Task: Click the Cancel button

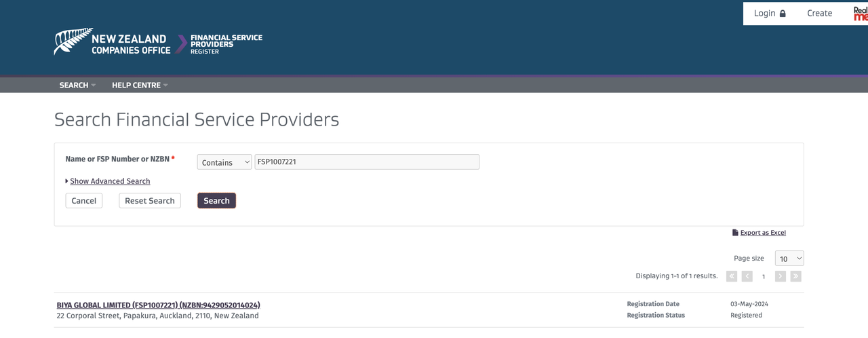Action: pyautogui.click(x=84, y=201)
